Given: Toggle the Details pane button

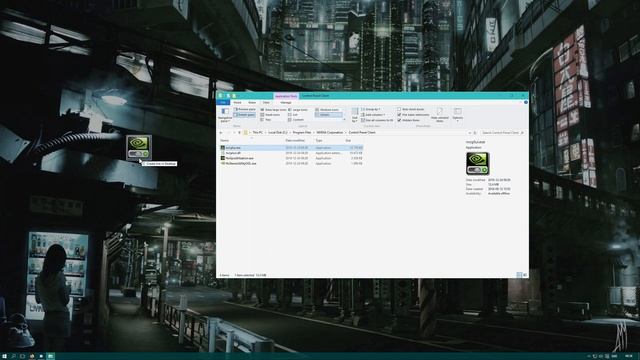Looking at the screenshot, I should coord(244,115).
